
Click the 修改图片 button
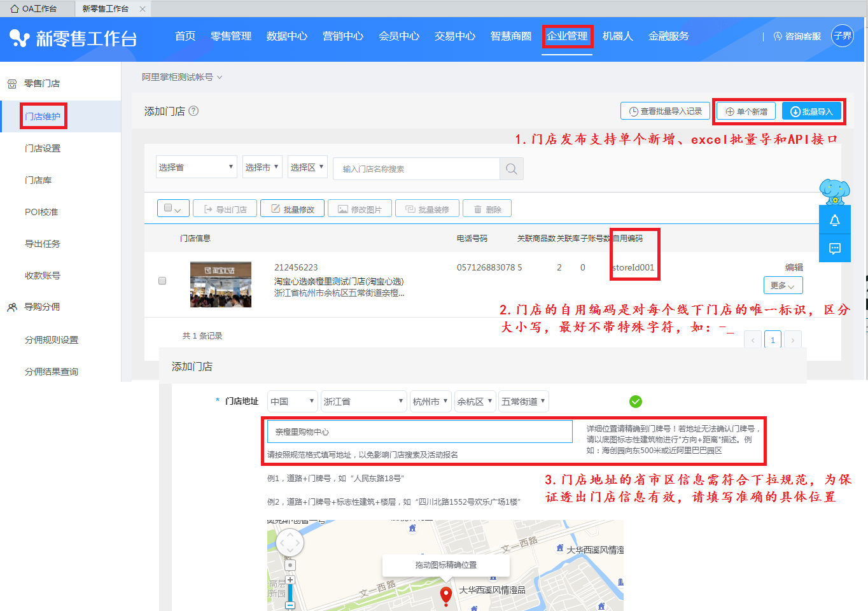360,209
